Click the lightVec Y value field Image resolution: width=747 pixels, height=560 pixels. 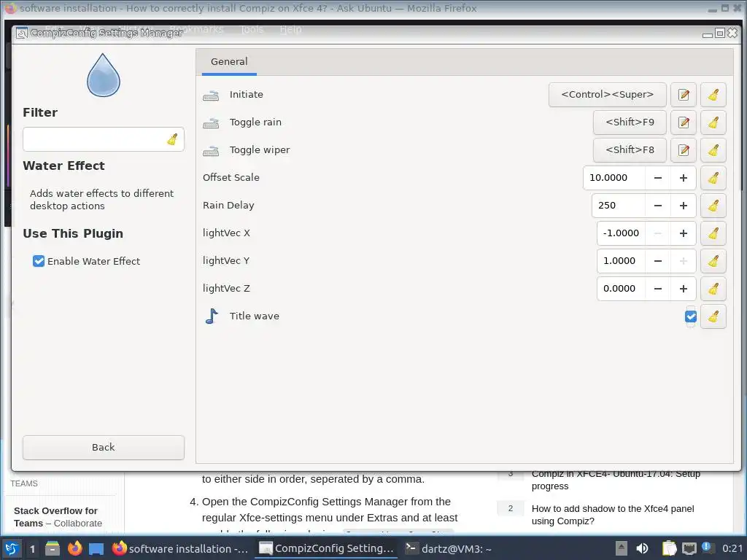(x=621, y=260)
